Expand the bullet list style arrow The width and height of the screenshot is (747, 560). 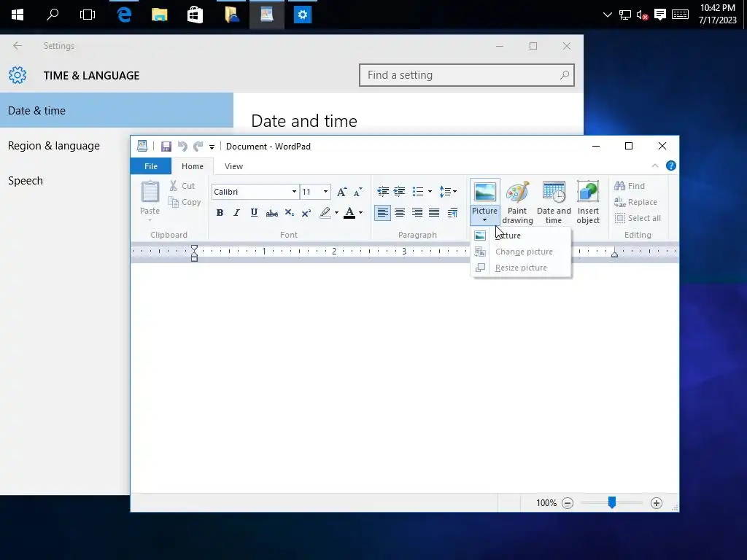point(430,192)
